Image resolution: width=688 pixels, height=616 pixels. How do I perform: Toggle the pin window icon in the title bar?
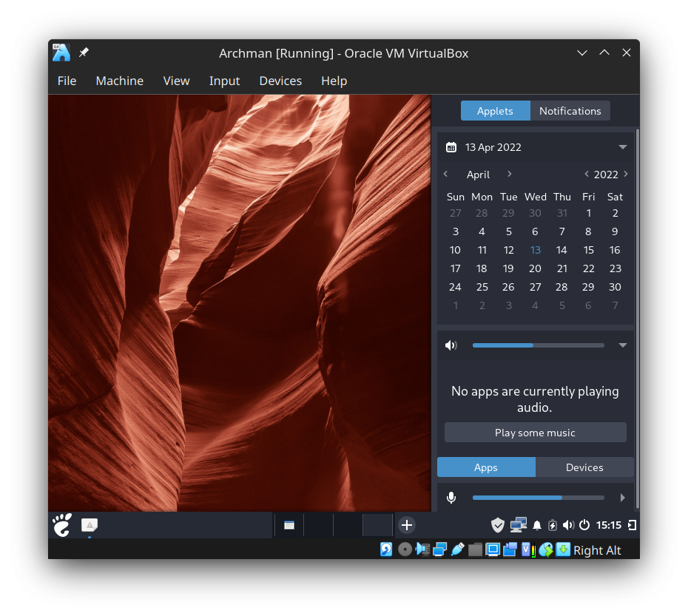click(84, 53)
